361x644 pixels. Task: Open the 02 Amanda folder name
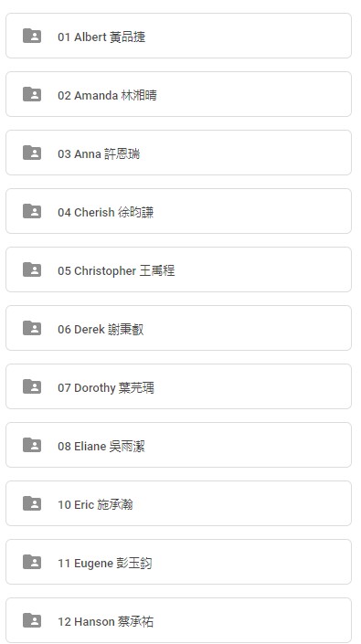(107, 95)
